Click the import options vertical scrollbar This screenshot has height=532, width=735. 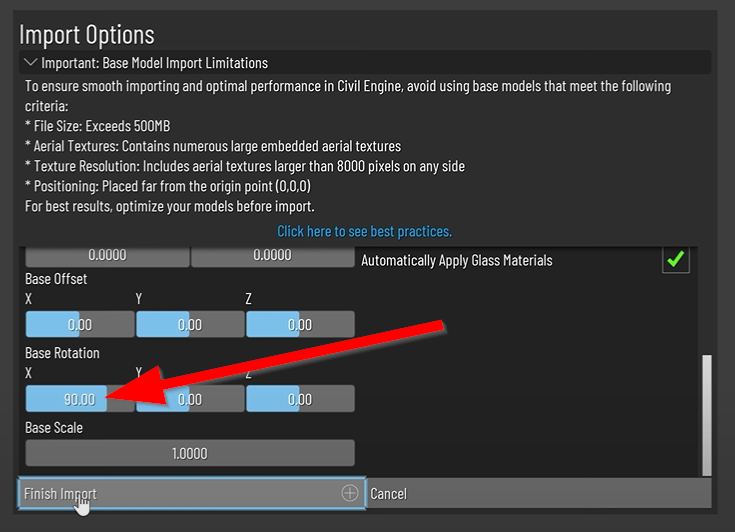[707, 415]
